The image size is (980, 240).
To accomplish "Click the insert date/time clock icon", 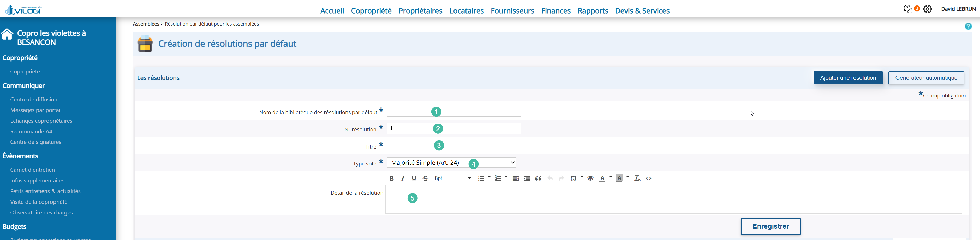I will point(573,179).
